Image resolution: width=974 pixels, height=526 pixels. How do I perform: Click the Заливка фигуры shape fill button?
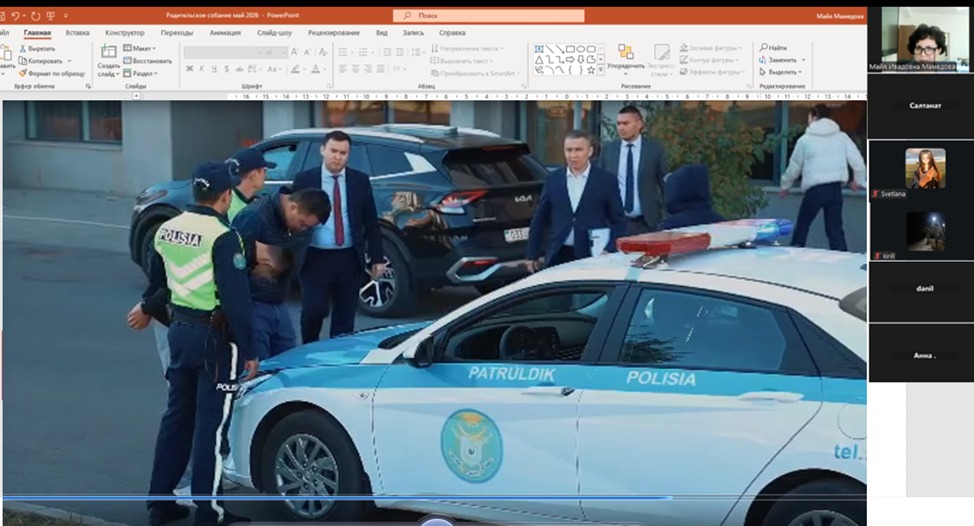coord(711,48)
